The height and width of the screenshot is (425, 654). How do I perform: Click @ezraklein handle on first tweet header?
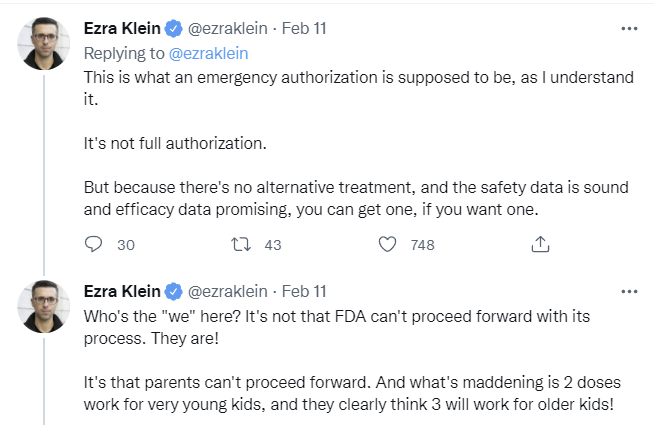(x=228, y=29)
